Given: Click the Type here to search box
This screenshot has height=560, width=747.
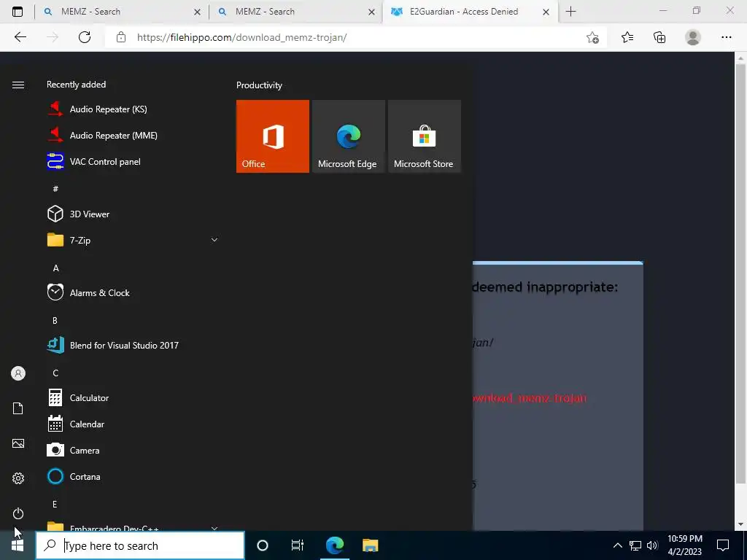Looking at the screenshot, I should click(140, 545).
